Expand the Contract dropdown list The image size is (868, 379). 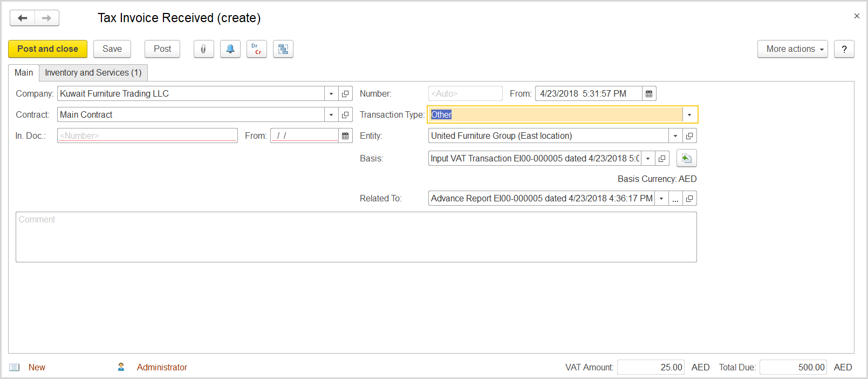click(331, 114)
